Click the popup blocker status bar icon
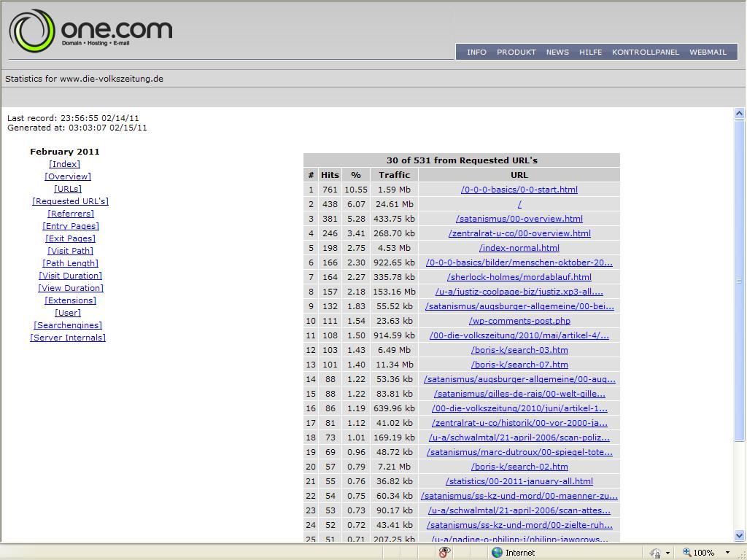The height and width of the screenshot is (560, 747). pos(444,553)
